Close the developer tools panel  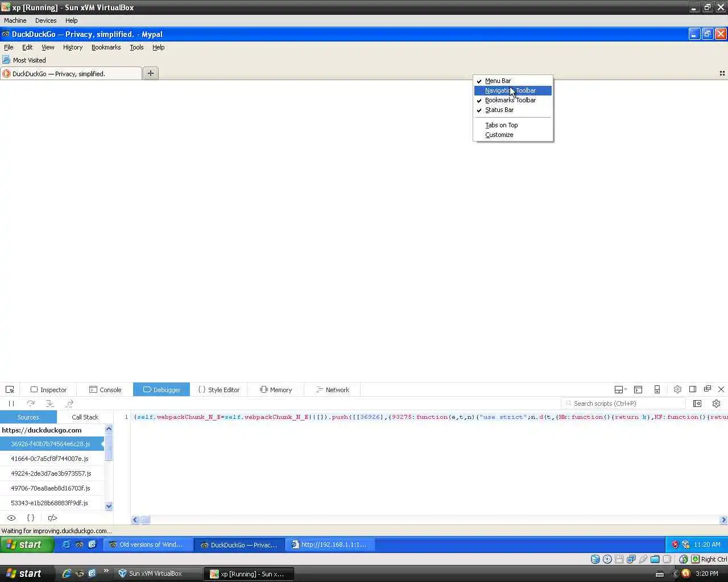[x=721, y=389]
